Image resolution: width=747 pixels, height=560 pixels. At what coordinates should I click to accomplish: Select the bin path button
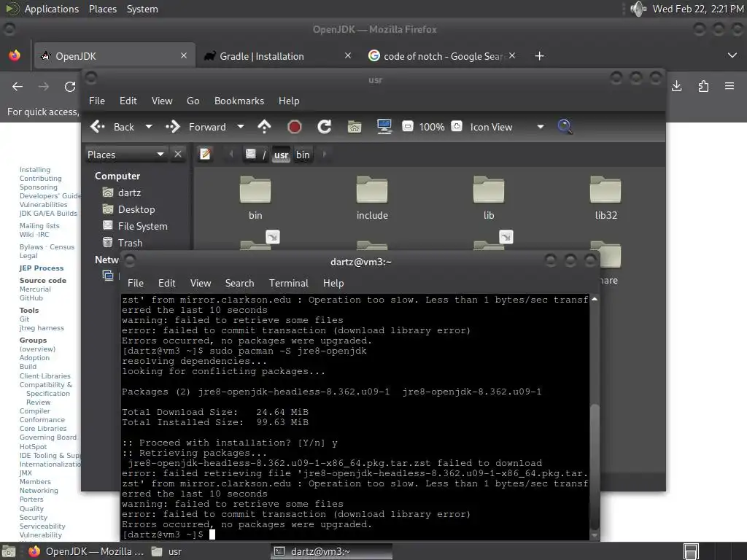click(x=303, y=155)
